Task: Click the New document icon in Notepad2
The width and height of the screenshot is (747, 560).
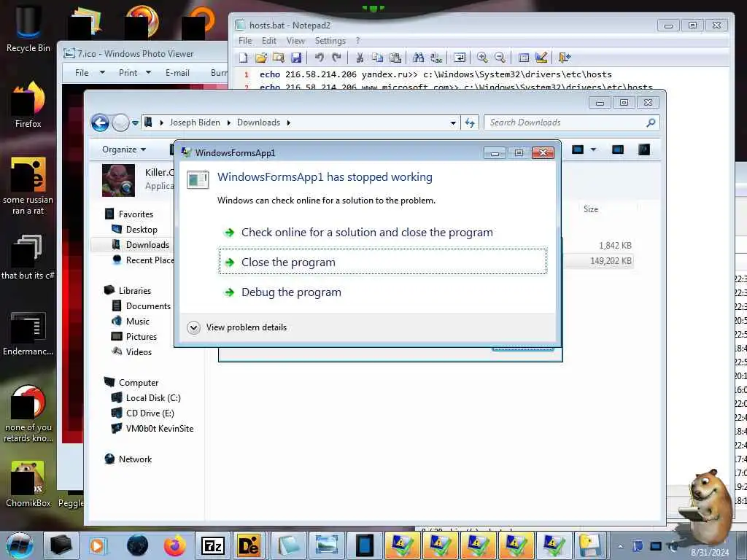Action: (x=244, y=58)
